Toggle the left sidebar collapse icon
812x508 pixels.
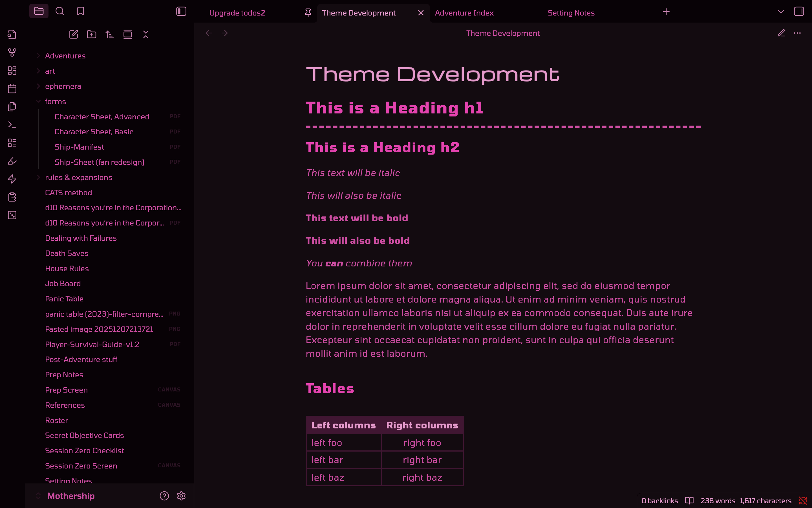tap(181, 11)
